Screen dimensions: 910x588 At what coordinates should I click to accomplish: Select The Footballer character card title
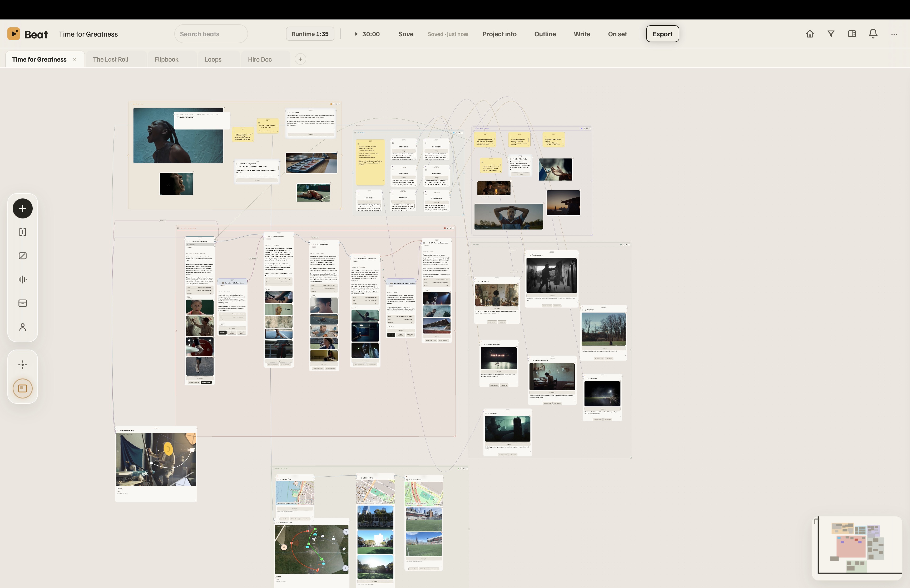[x=437, y=198]
